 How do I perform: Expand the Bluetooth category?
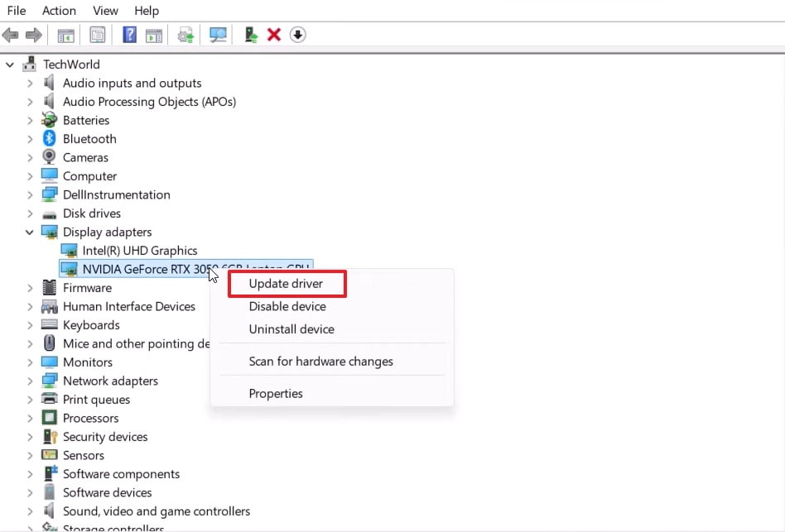point(31,138)
